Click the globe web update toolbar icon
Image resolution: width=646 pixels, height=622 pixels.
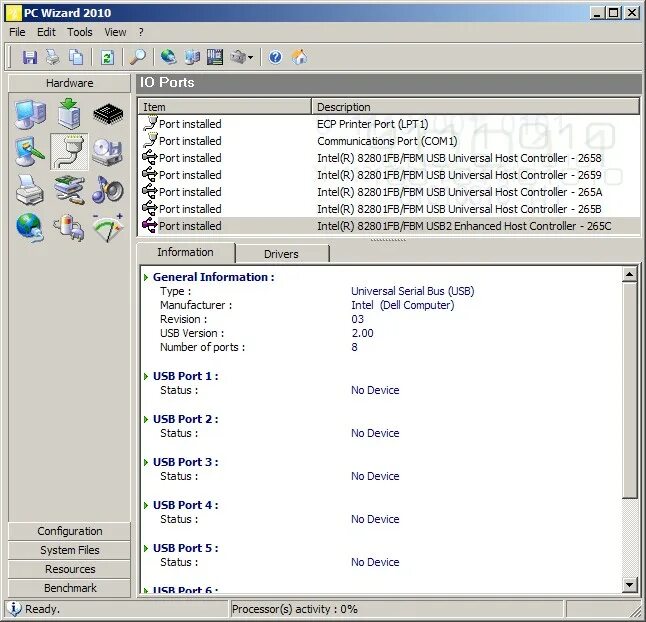coord(169,57)
